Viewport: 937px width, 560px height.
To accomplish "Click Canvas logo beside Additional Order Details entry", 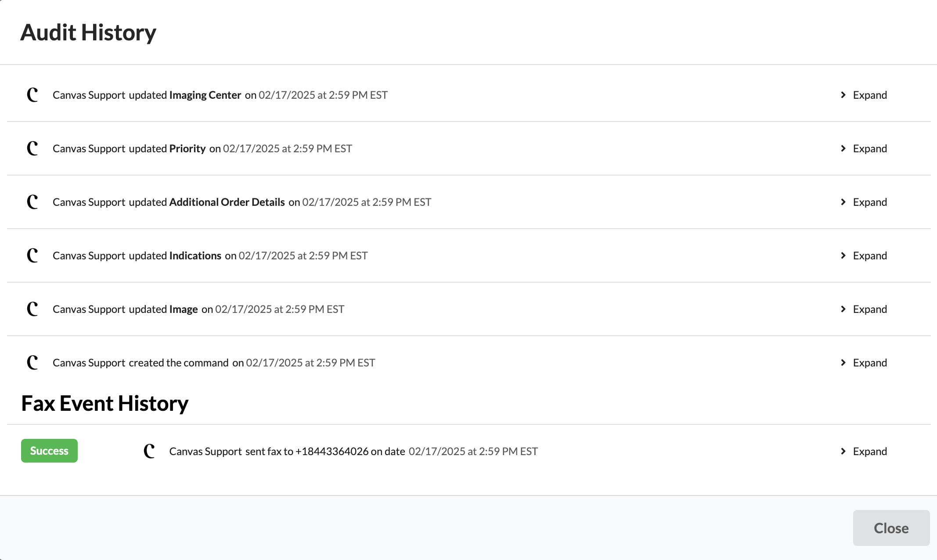I will (x=32, y=202).
